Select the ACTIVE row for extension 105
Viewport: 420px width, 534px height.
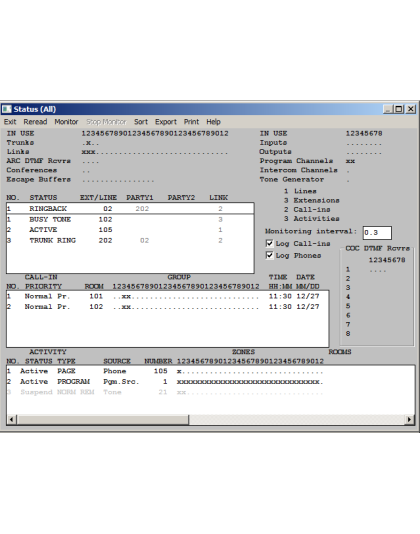(130, 230)
